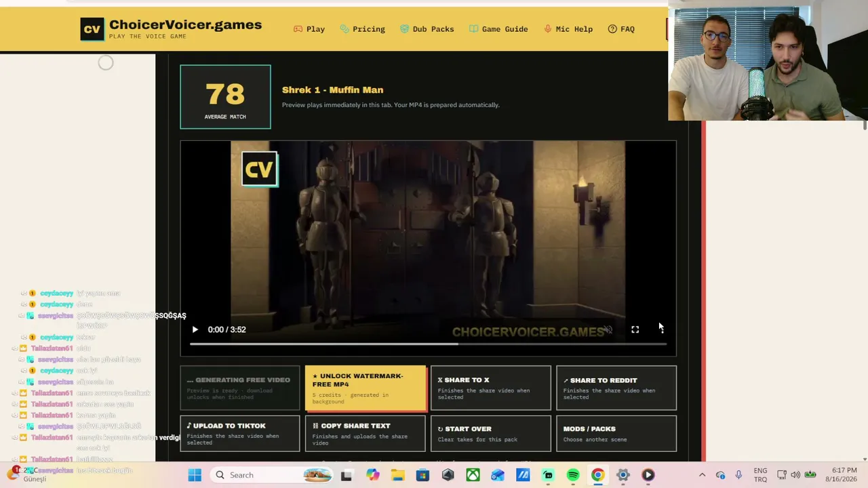This screenshot has height=488, width=868.
Task: Click the Shrek 1 - Muffin Man title
Action: 332,90
